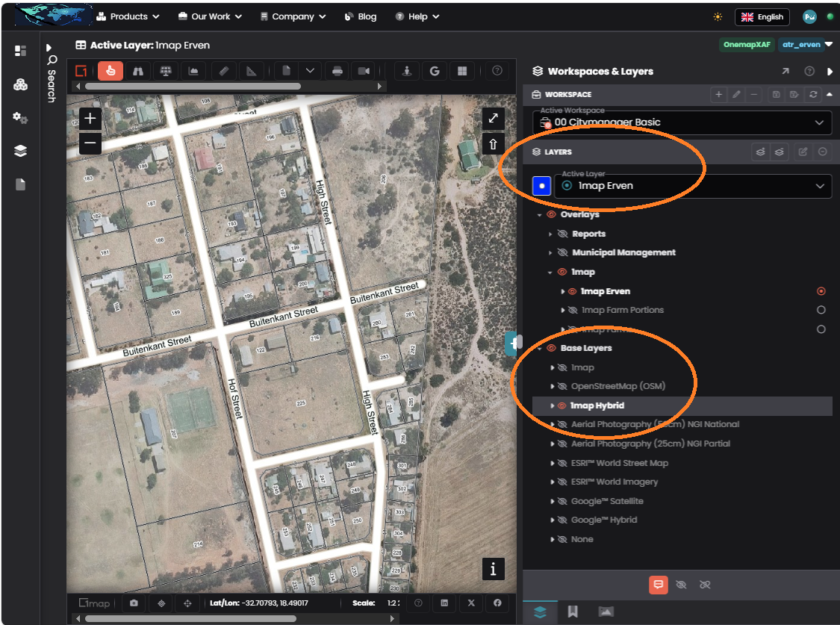Open the toolbar document dropdown chevron

pyautogui.click(x=310, y=71)
